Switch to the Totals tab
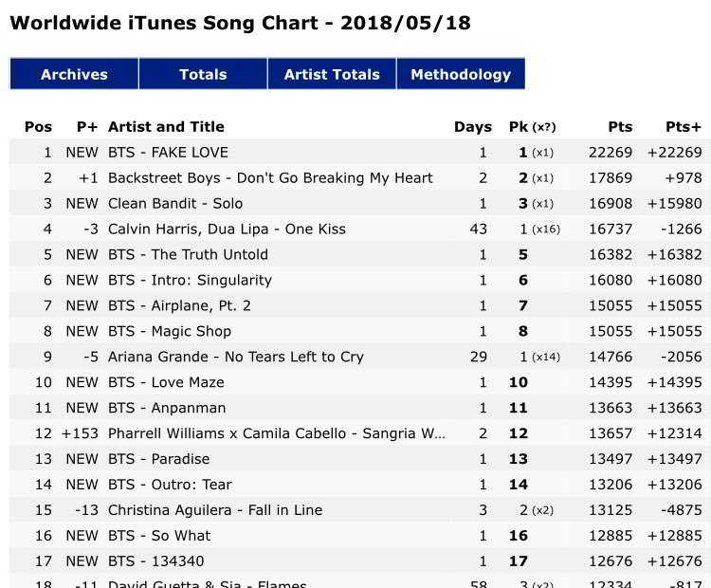 pos(203,74)
